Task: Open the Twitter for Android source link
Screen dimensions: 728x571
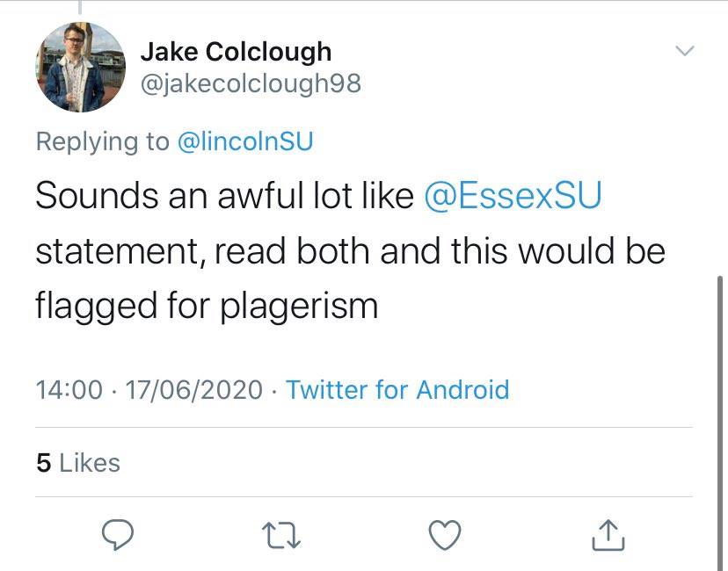Action: click(x=397, y=389)
